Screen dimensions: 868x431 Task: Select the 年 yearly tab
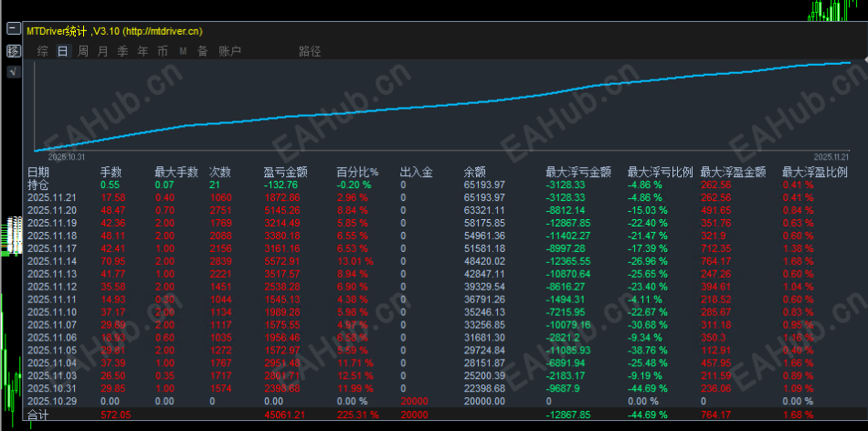(x=143, y=51)
